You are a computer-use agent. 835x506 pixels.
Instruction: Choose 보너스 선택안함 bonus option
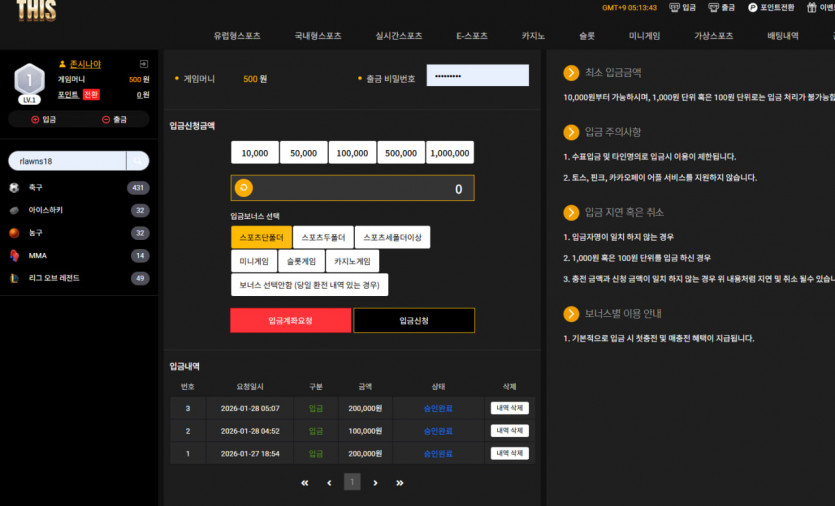click(309, 285)
